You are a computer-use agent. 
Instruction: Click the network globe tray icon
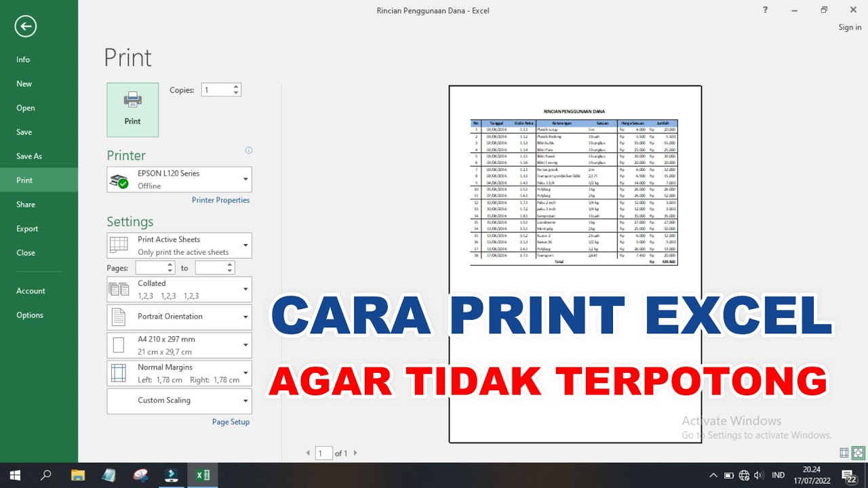pyautogui.click(x=744, y=475)
